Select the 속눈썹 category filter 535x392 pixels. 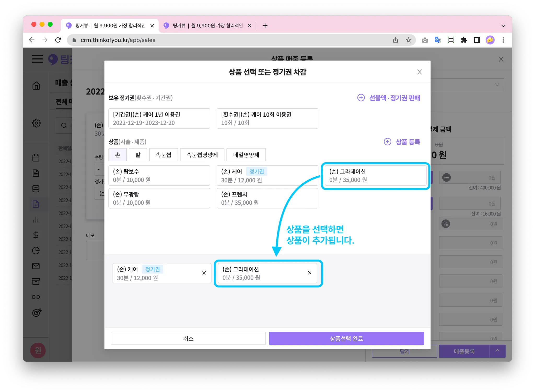click(x=163, y=155)
